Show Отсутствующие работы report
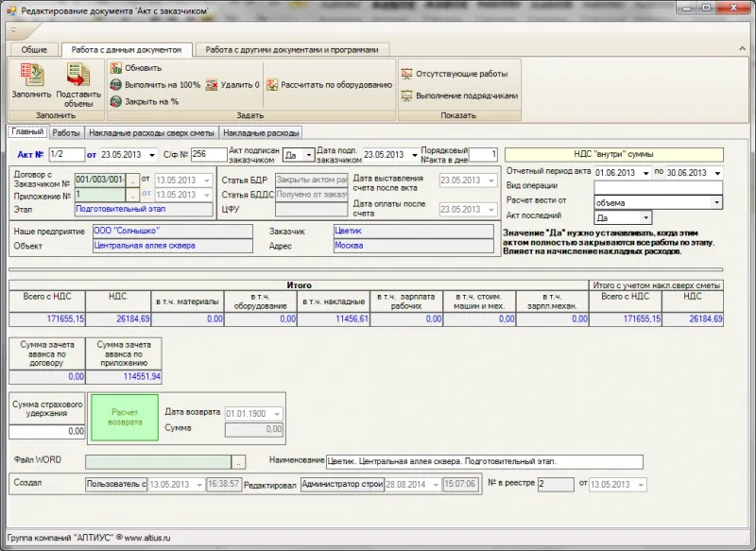Viewport: 756px width, 551px height. (407, 73)
